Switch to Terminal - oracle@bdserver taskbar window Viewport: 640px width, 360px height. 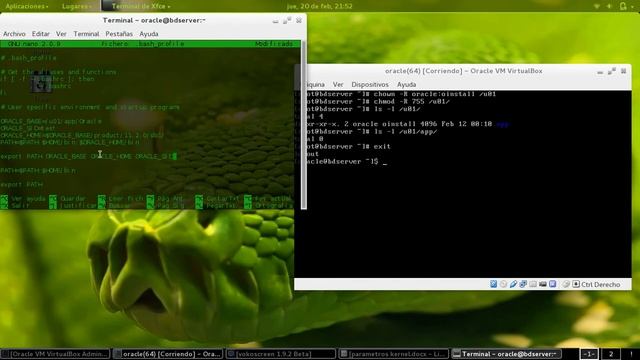coord(507,354)
